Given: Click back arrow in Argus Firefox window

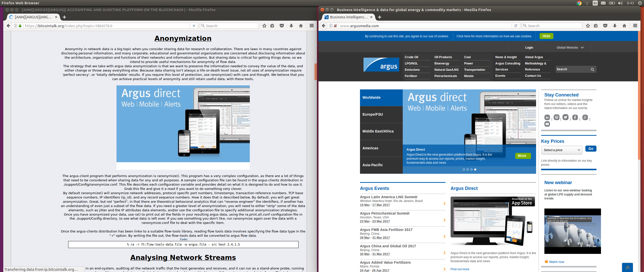Looking at the screenshot, I should tap(324, 26).
